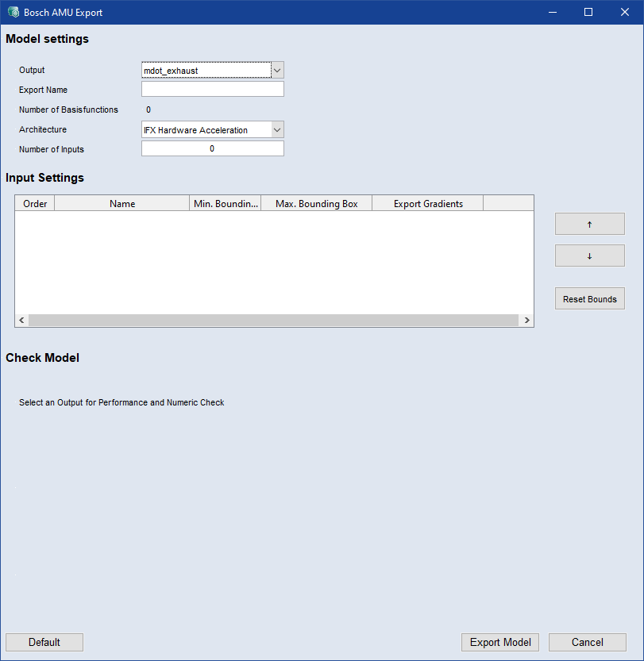Move the input up with the up arrow button
The height and width of the screenshot is (661, 644).
(x=589, y=225)
